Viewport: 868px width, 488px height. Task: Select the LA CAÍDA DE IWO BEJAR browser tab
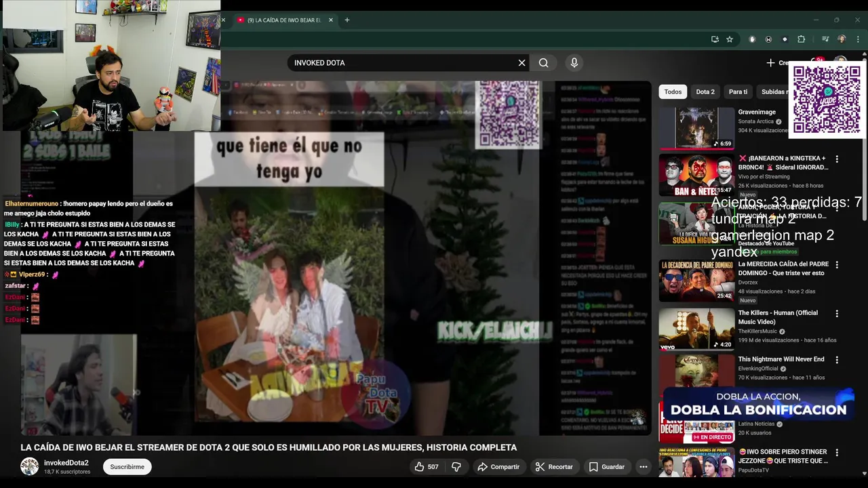[283, 20]
